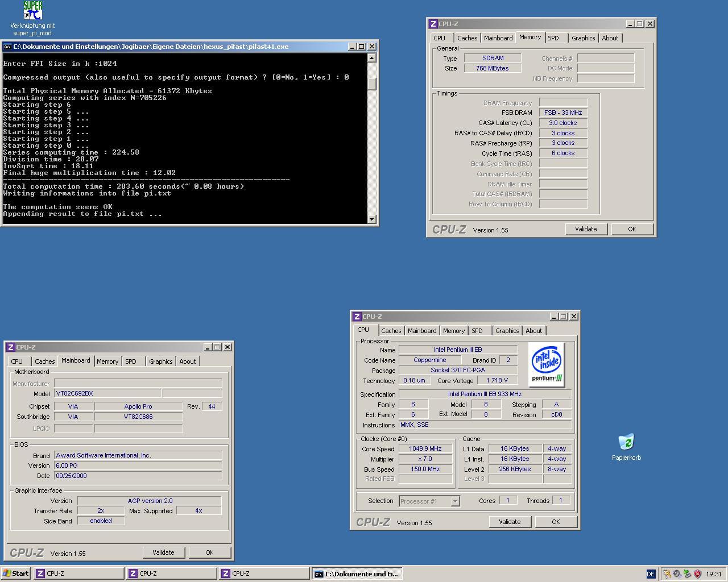Click the console scrollbar thumb
Viewport: 728px width, 582px height.
point(372,84)
